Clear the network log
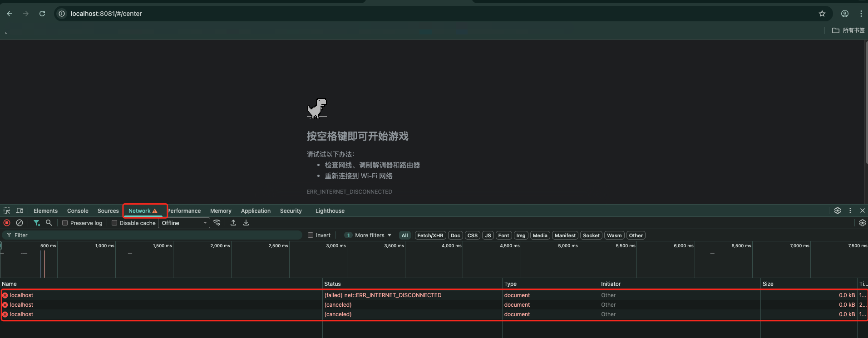This screenshot has width=868, height=338. click(20, 223)
